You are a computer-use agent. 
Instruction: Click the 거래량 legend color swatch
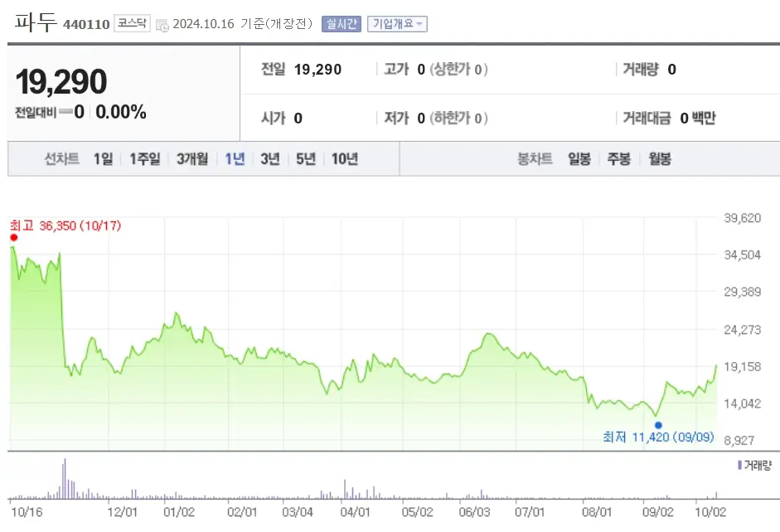(739, 467)
